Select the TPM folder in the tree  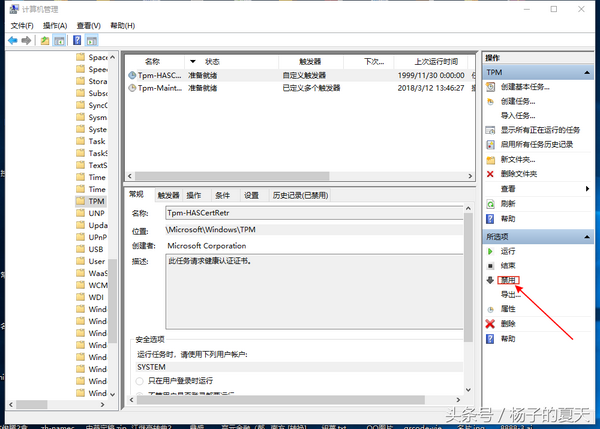96,201
